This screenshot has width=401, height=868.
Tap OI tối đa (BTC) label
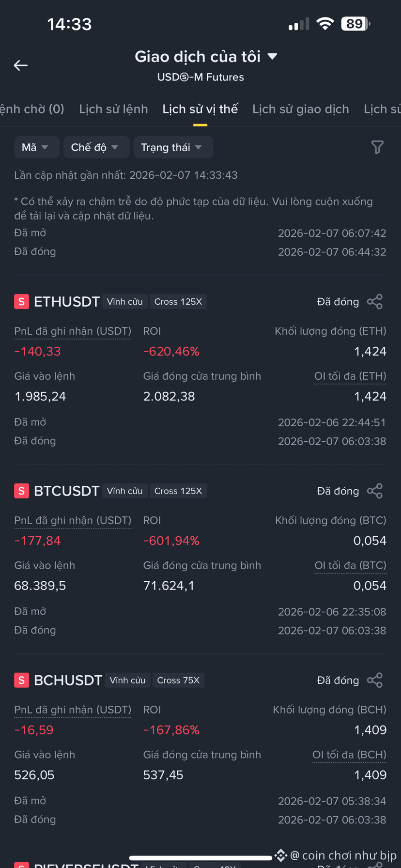tap(350, 566)
